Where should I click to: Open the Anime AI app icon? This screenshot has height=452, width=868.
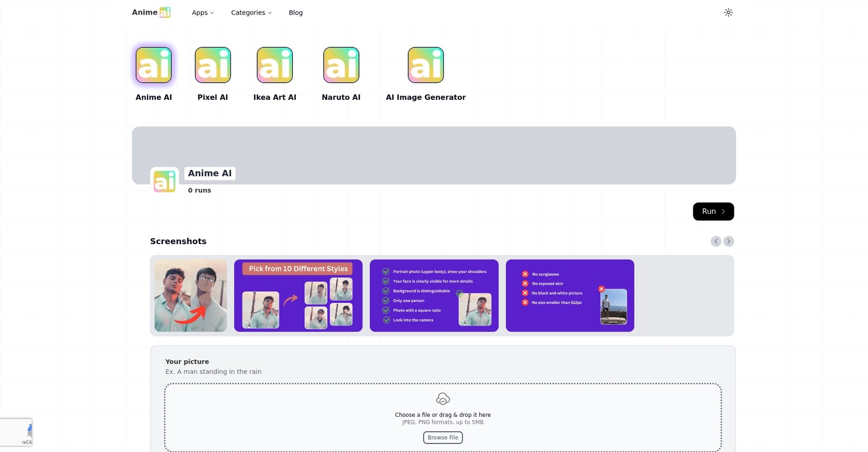154,65
